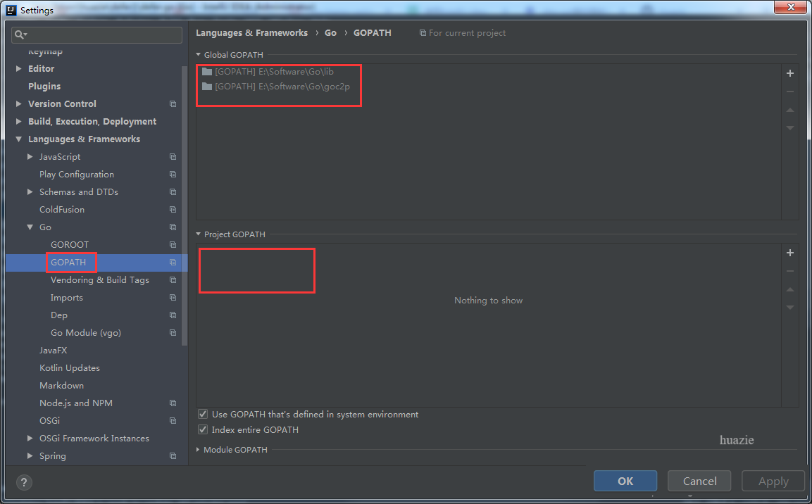Click project-level icon beside JavaScript
Image resolution: width=812 pixels, height=504 pixels.
point(173,157)
